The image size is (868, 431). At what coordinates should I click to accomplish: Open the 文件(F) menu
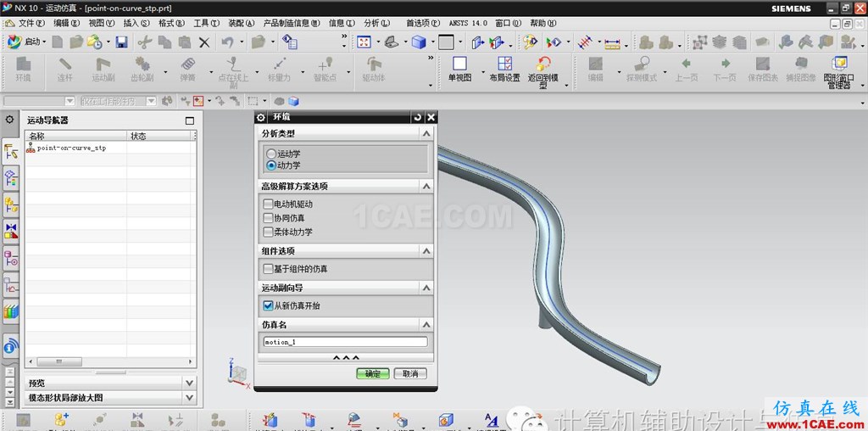click(31, 23)
